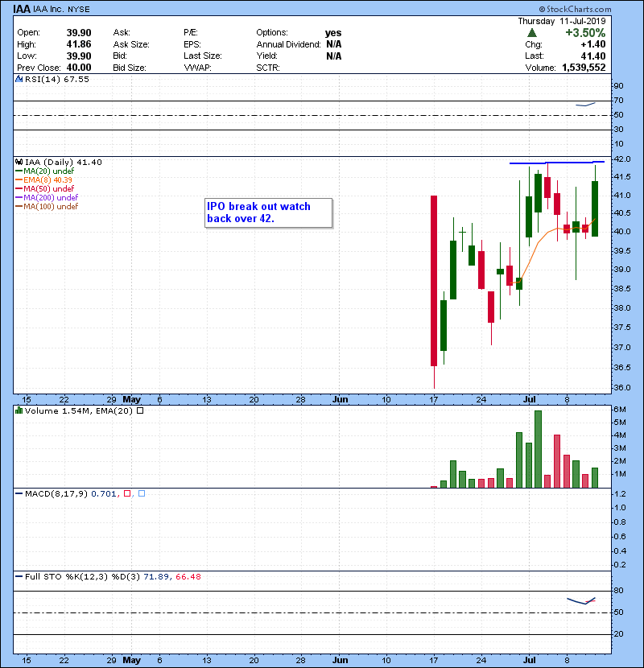Screen dimensions: 644x668
Task: Click the 6M volume axis label
Action: coord(620,410)
